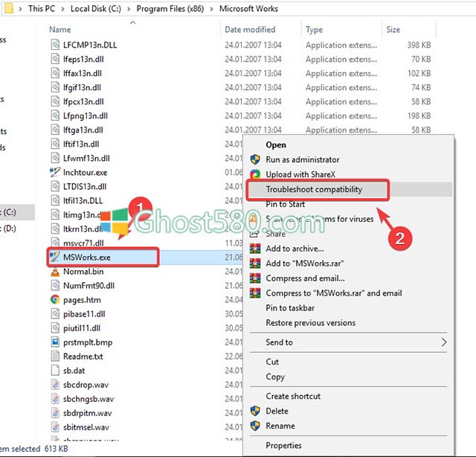Click the VLC cone icon of Normal.bin
The width and height of the screenshot is (476, 457).
[x=55, y=272]
